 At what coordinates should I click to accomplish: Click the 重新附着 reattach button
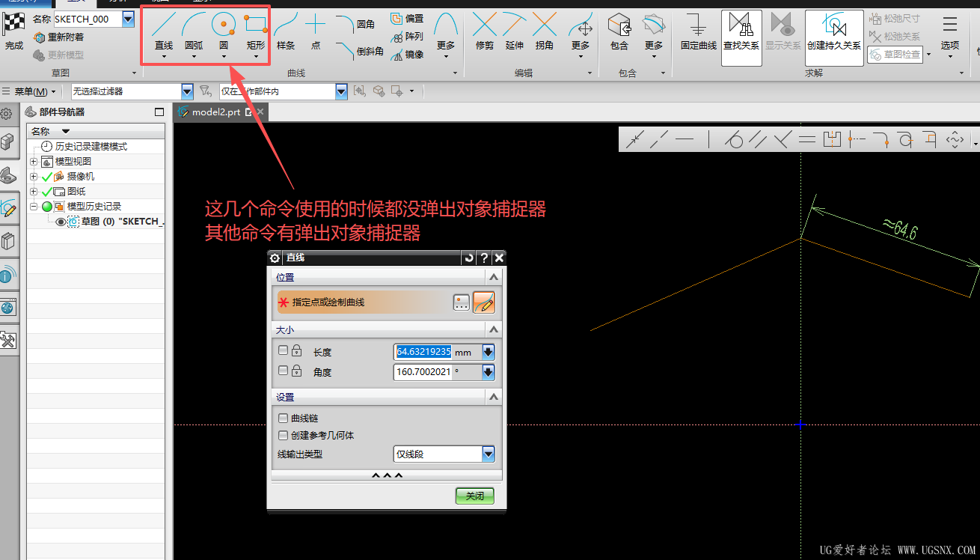[59, 37]
